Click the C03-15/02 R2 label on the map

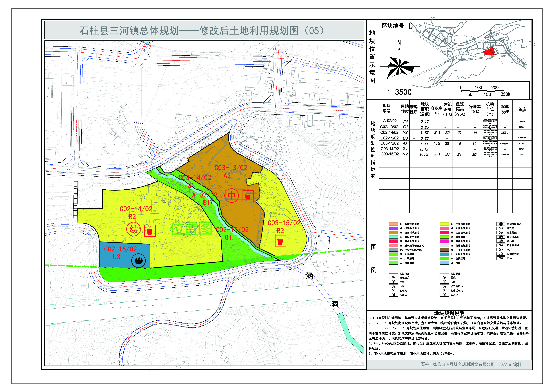coord(284,227)
